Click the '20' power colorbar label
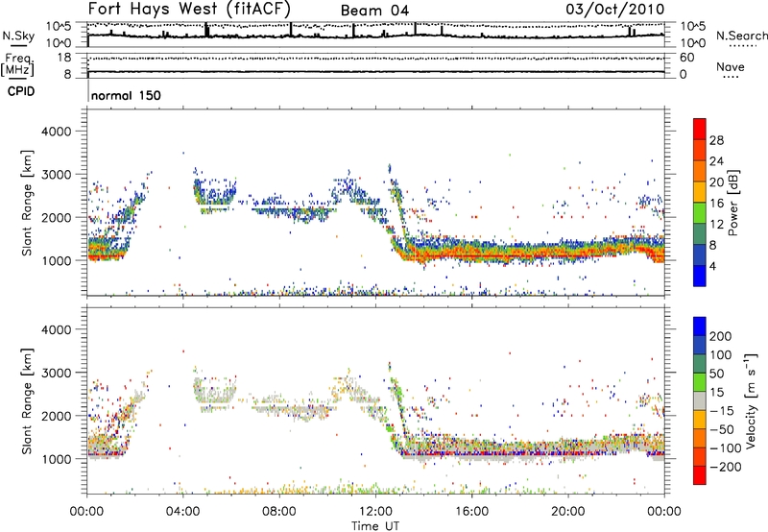 (716, 182)
